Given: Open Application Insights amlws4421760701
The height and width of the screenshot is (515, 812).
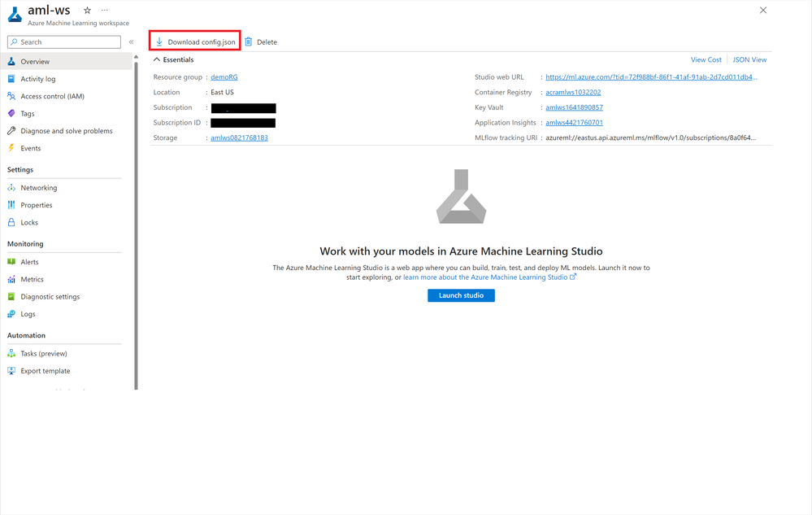Looking at the screenshot, I should [x=575, y=123].
